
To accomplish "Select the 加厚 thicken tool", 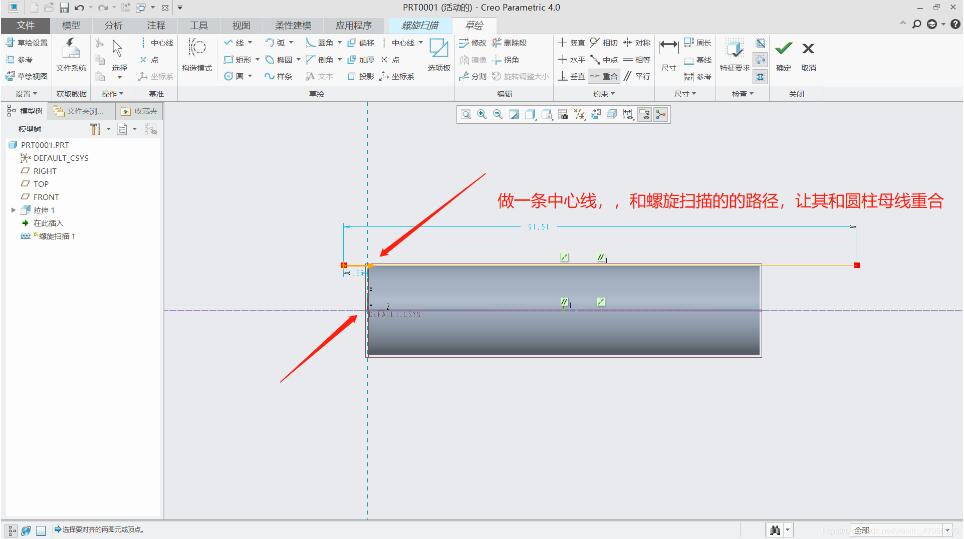I will pos(361,60).
